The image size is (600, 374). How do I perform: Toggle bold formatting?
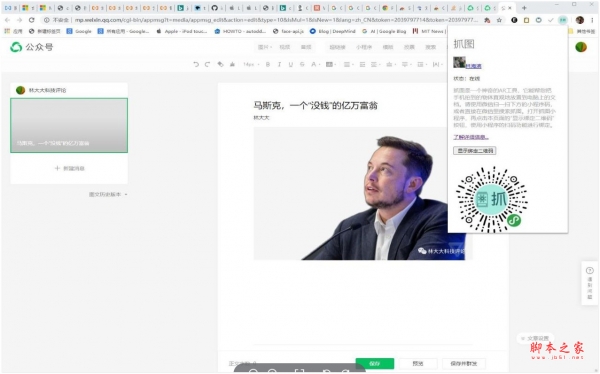(268, 64)
